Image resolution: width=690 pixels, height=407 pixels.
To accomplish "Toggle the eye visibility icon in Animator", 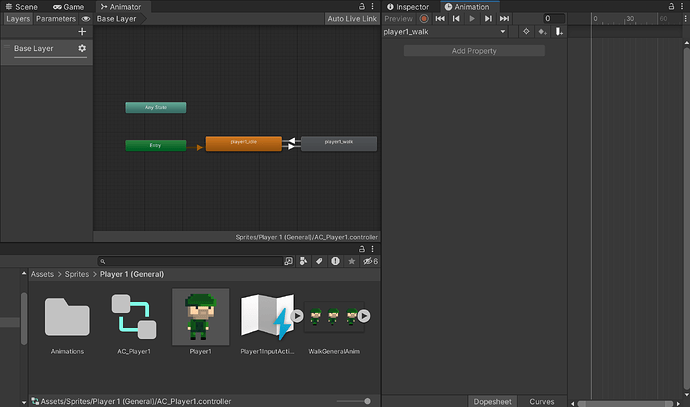I will point(85,18).
